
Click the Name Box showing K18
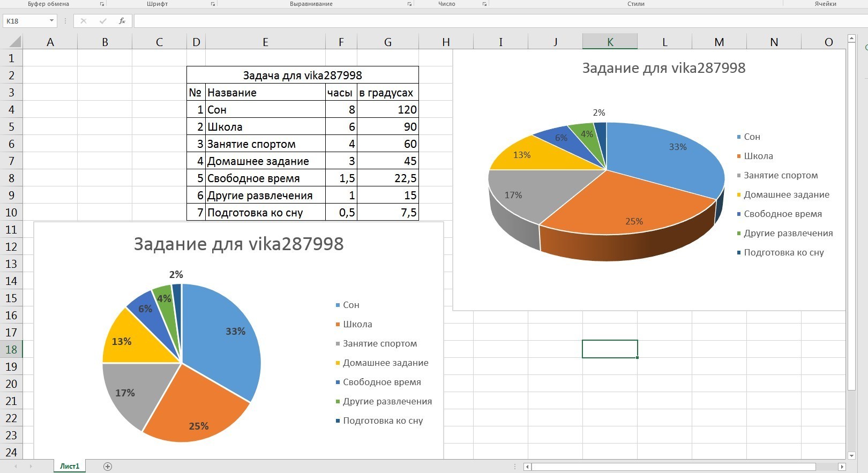[x=26, y=21]
